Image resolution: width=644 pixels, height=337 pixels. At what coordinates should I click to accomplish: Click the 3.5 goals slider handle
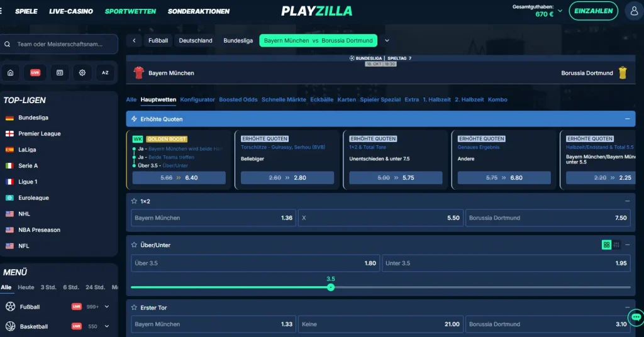(x=331, y=287)
